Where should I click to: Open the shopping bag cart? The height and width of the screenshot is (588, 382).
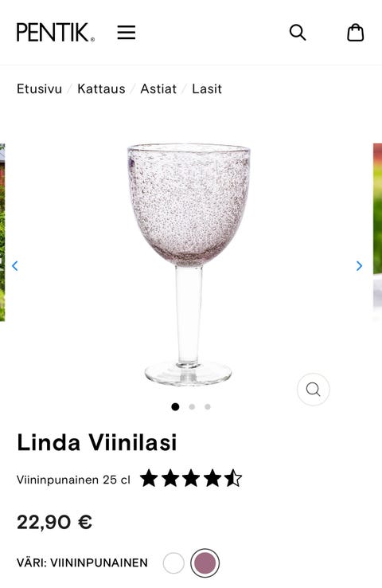pyautogui.click(x=355, y=33)
